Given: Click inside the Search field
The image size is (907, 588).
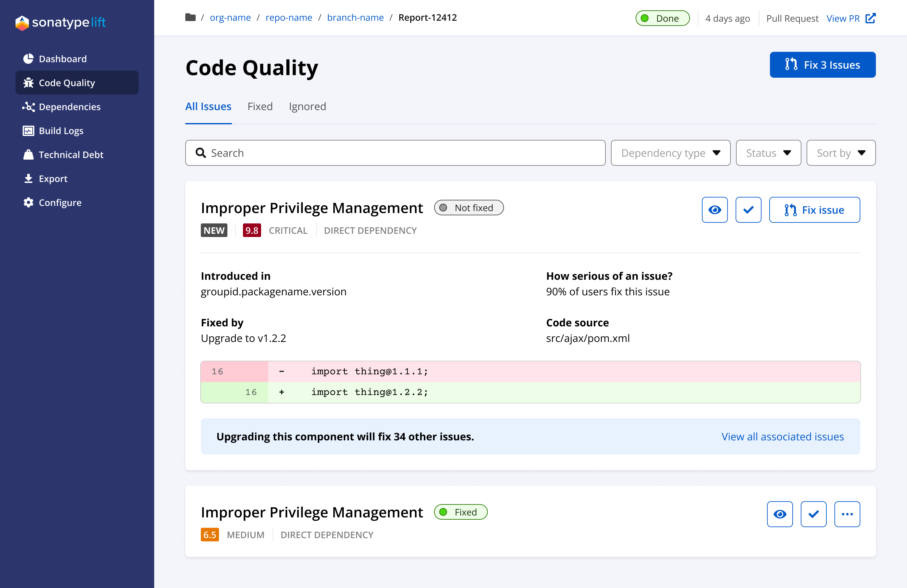Looking at the screenshot, I should coord(395,153).
